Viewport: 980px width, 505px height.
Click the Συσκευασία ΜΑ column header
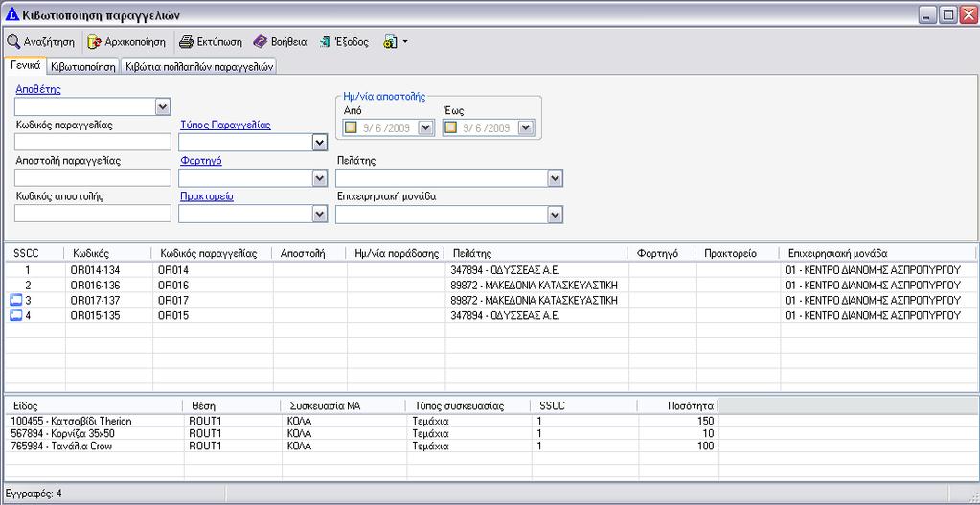(x=344, y=406)
